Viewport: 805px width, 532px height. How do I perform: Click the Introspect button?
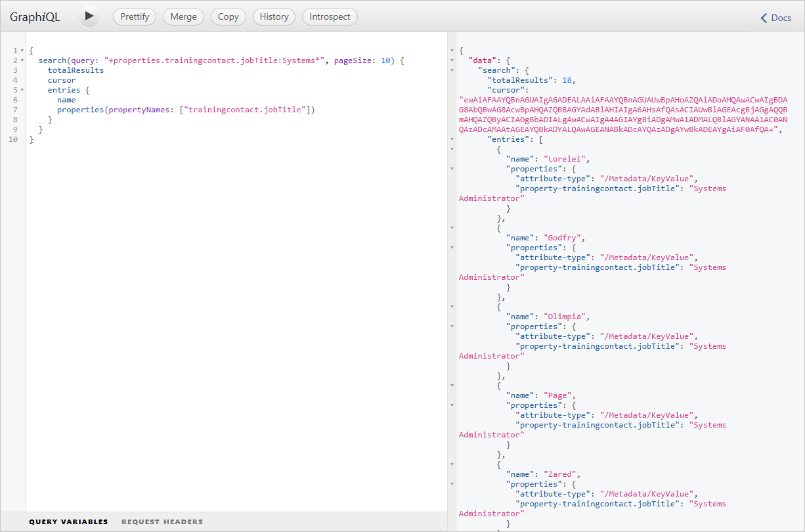[x=330, y=17]
